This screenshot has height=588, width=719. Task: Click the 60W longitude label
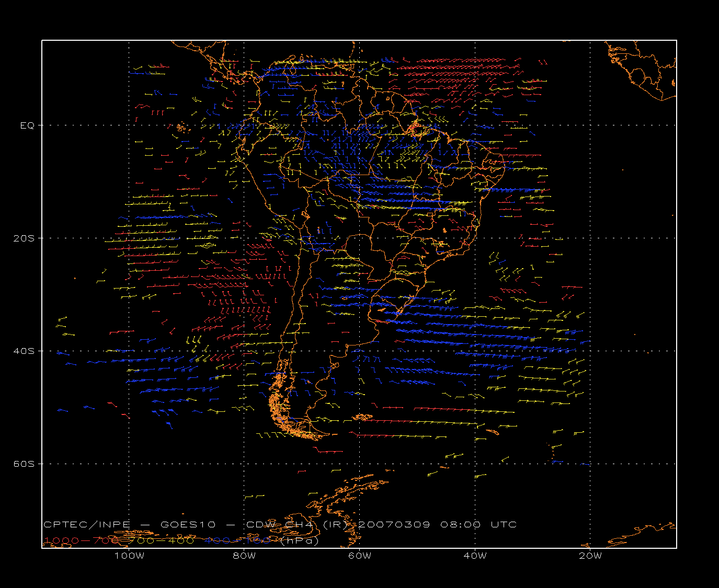[x=360, y=556]
